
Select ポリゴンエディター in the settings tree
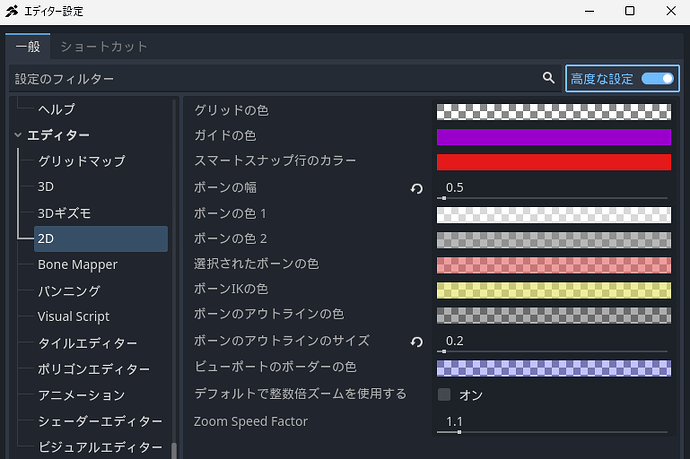94,369
